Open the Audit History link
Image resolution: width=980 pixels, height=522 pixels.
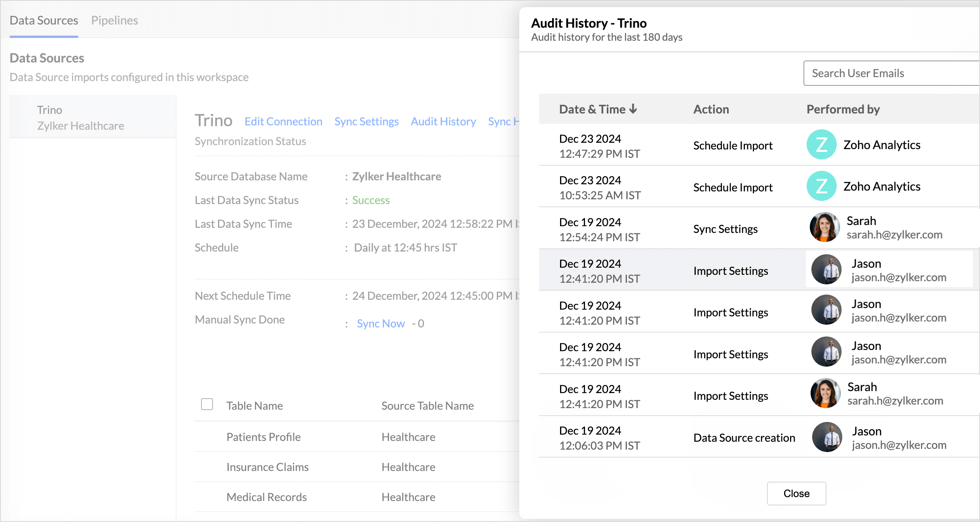(443, 121)
